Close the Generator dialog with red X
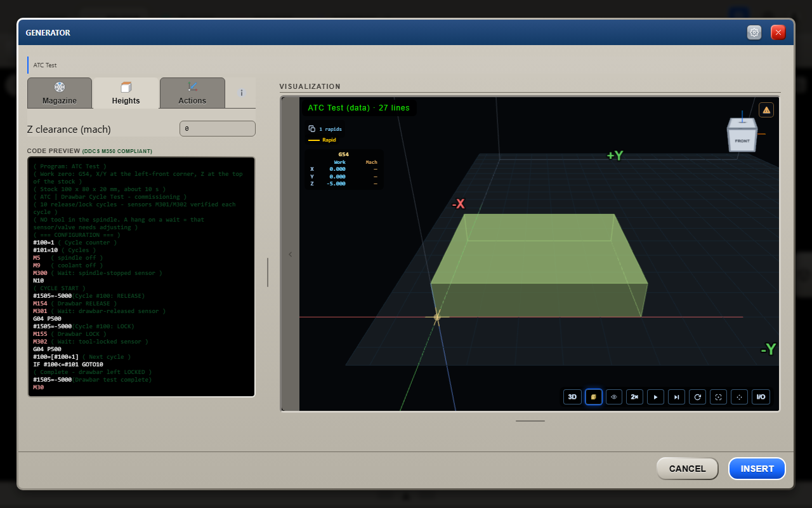 tap(778, 32)
